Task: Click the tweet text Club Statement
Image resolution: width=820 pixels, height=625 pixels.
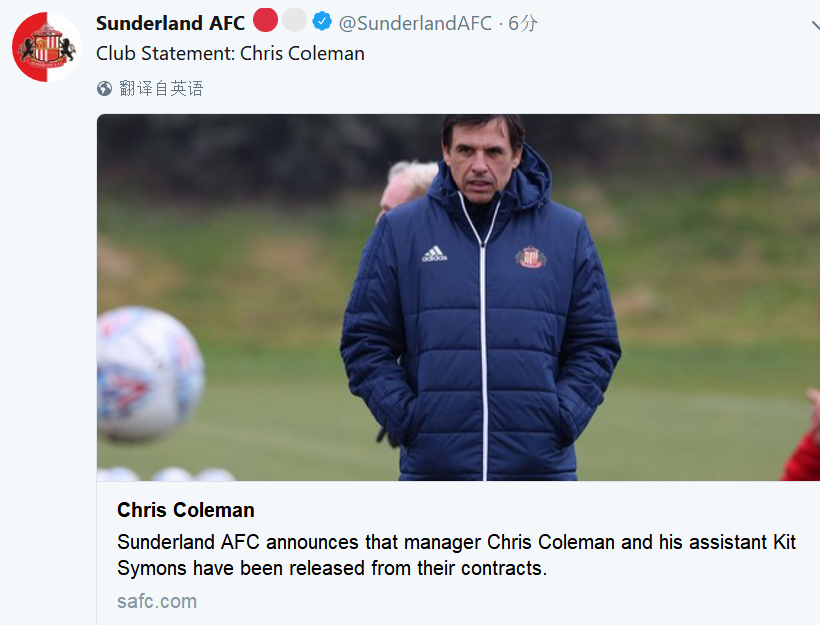Action: click(x=230, y=54)
